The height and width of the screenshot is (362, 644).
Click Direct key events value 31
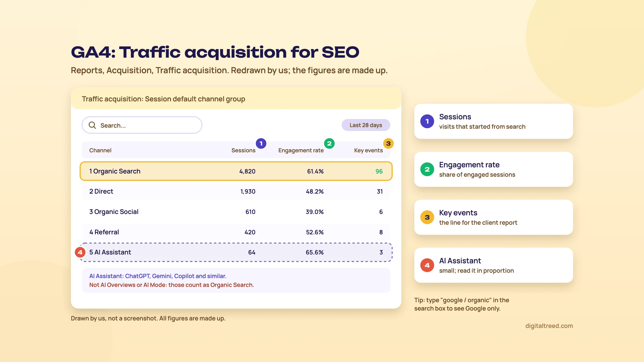pos(380,191)
